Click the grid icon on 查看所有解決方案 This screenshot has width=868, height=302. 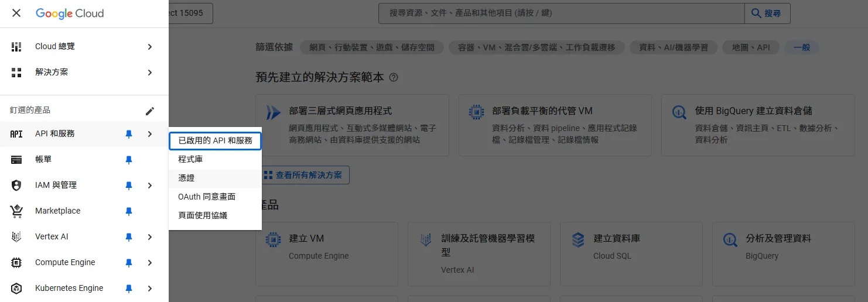(268, 175)
